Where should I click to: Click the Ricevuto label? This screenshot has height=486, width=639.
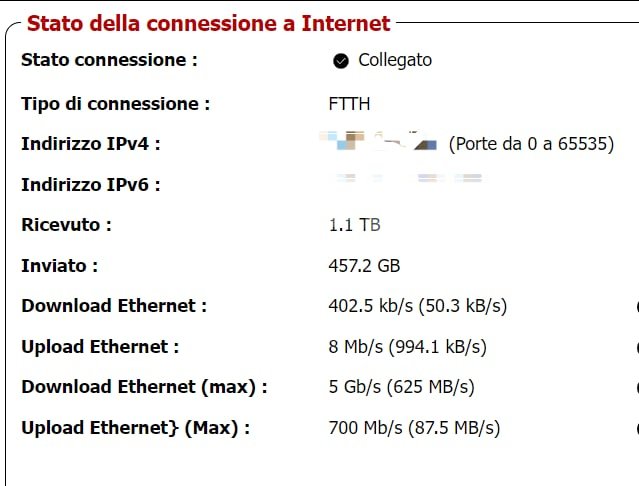pyautogui.click(x=66, y=225)
